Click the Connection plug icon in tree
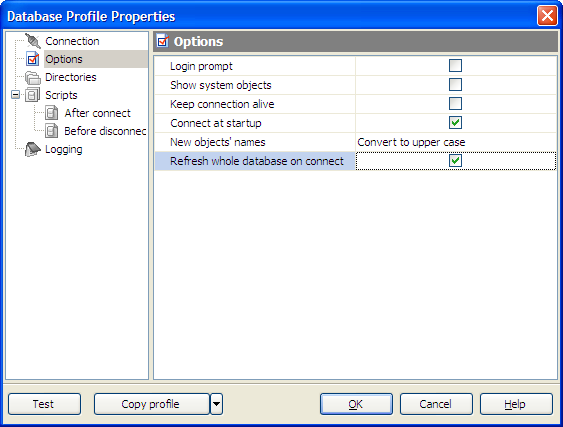This screenshot has width=563, height=427. click(x=33, y=41)
